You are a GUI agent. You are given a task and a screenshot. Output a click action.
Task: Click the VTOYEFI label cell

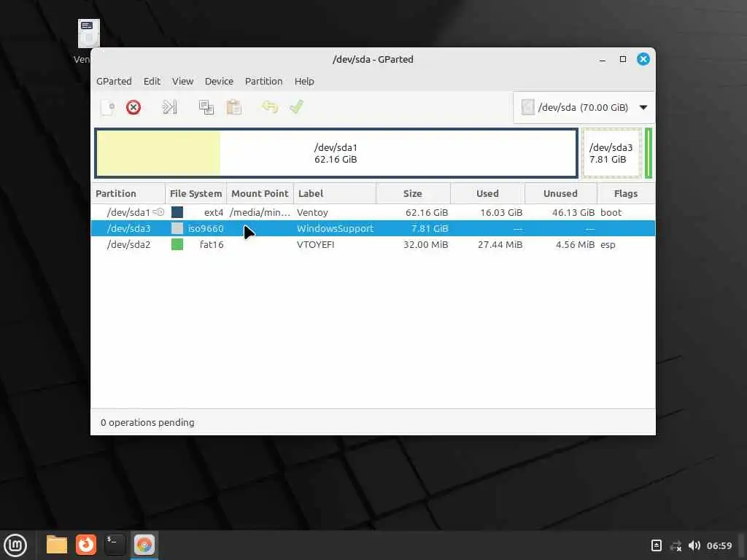pyautogui.click(x=315, y=245)
